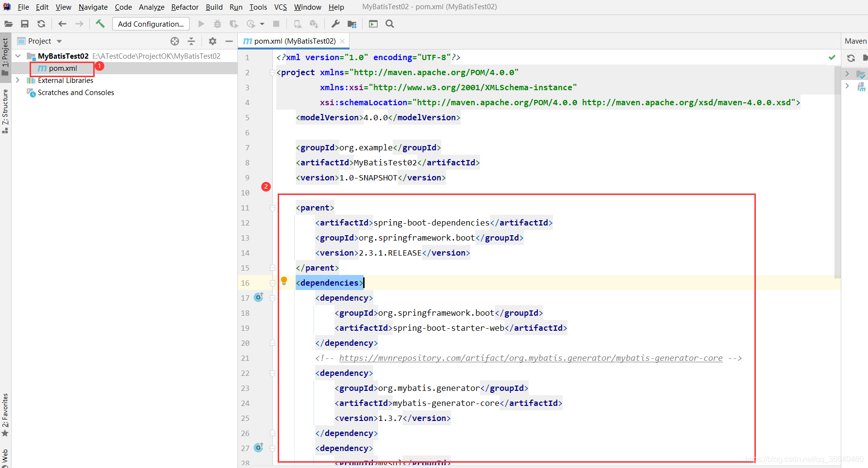The width and height of the screenshot is (868, 468).
Task: Click the Run Anything terminal icon
Action: click(x=373, y=24)
